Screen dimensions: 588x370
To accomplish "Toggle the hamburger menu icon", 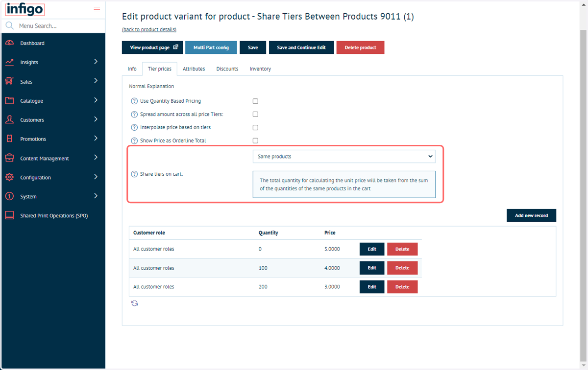I will click(x=97, y=10).
